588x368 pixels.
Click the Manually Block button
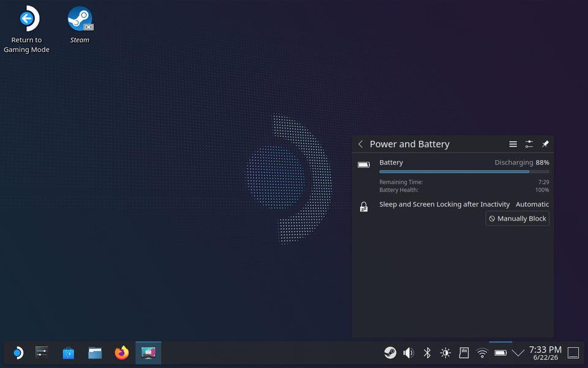pos(518,218)
